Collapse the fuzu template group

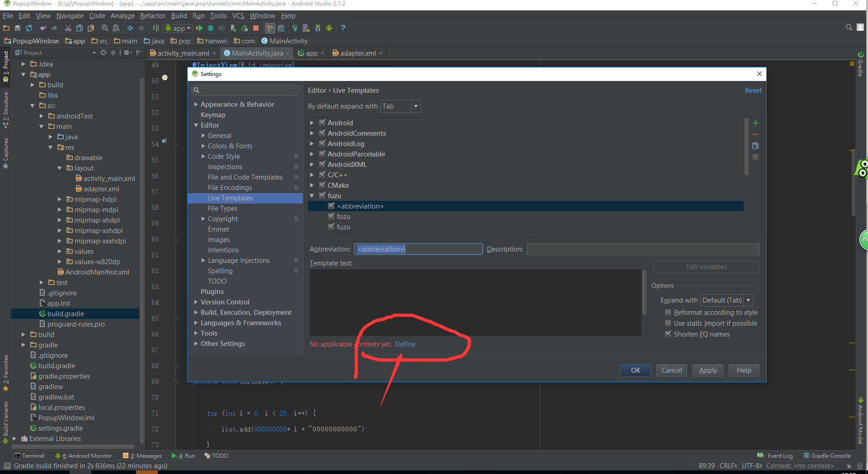pyautogui.click(x=311, y=196)
